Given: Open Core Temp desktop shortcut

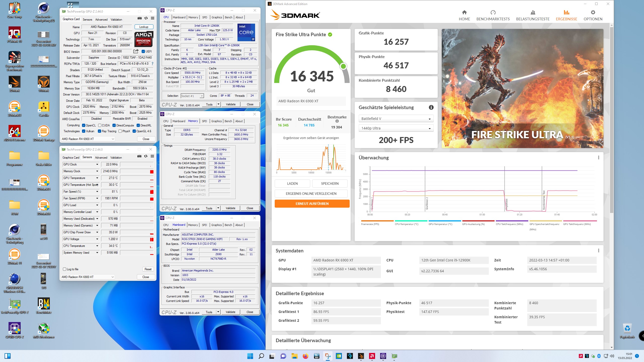Looking at the screenshot, I should (14, 10).
